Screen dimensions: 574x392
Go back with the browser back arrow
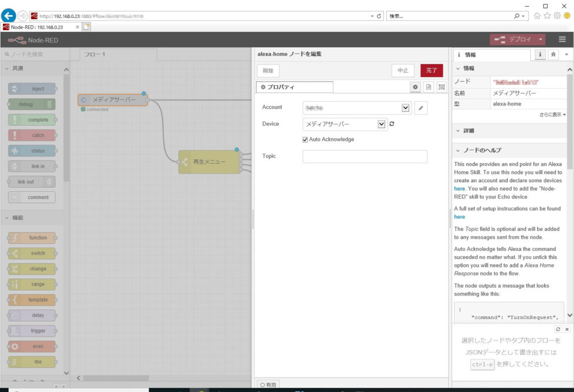8,16
